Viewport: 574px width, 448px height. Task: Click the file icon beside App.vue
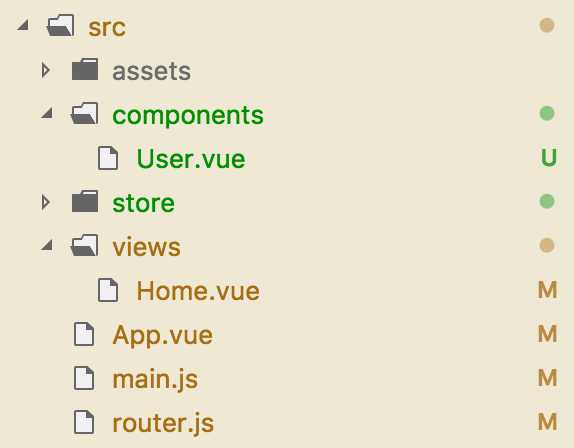pos(84,334)
